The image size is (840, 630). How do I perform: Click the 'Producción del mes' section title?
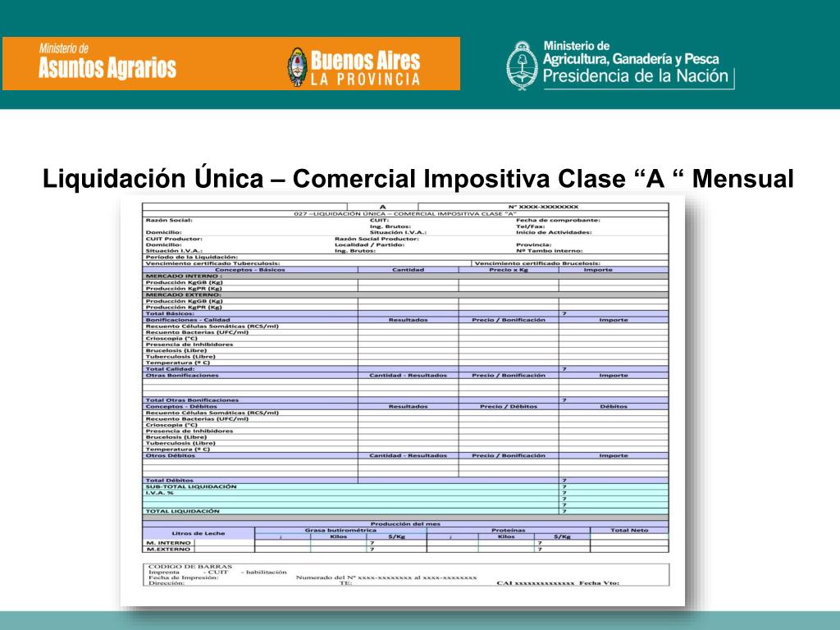coord(405,524)
